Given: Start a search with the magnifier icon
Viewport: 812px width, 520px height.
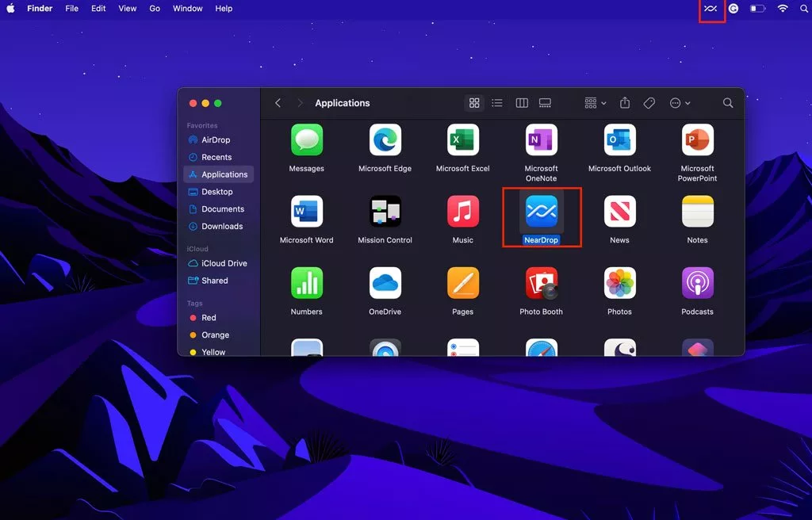Looking at the screenshot, I should (x=727, y=103).
